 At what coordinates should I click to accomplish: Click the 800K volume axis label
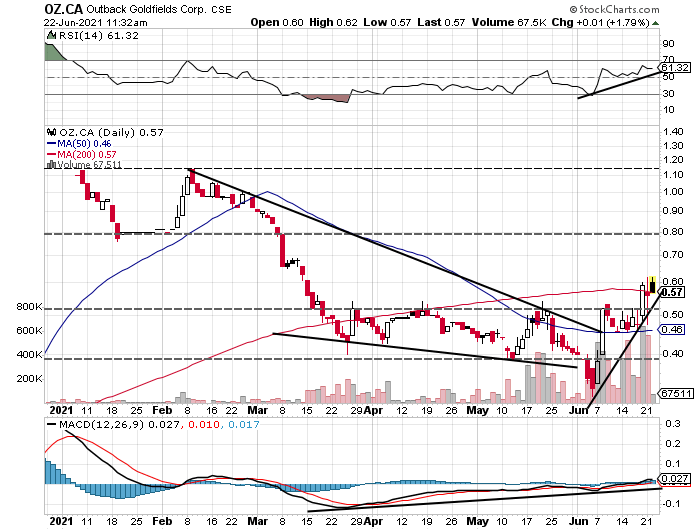29,307
